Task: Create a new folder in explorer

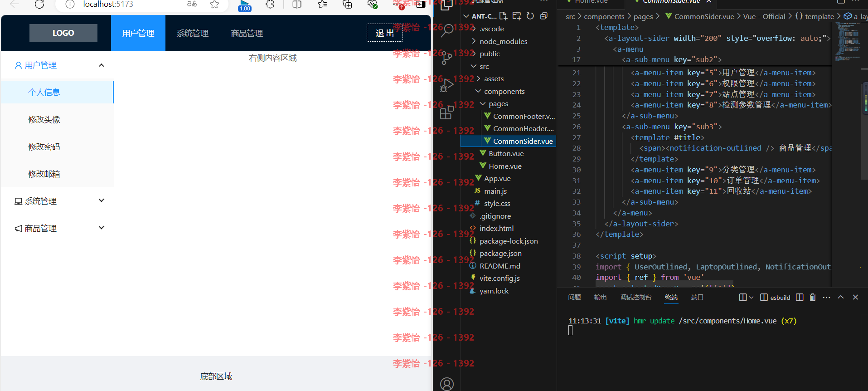Action: (517, 16)
